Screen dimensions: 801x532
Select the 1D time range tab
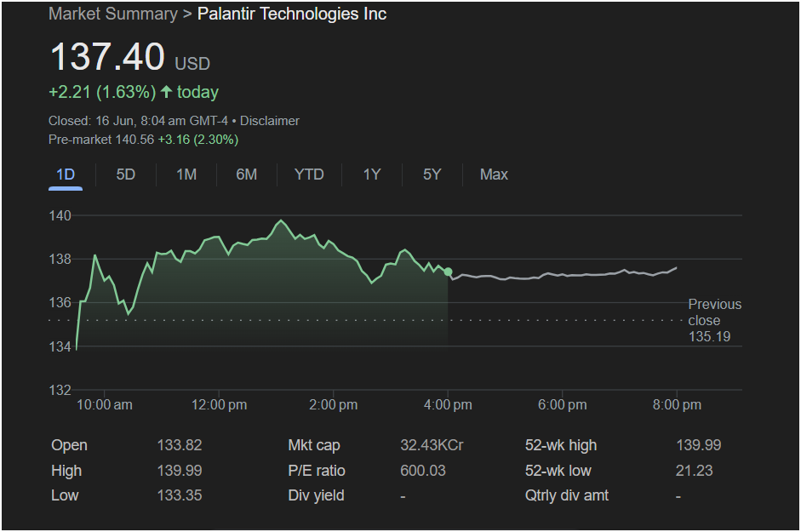click(x=66, y=174)
